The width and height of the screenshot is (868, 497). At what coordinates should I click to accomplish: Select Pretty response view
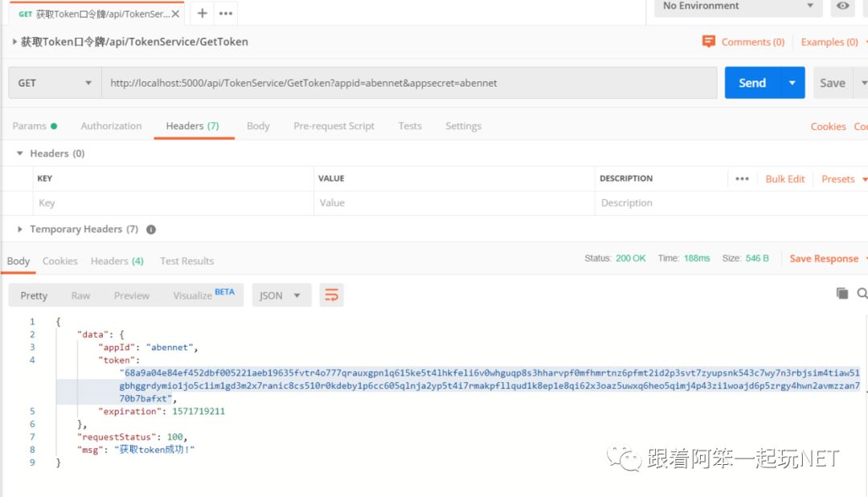click(x=34, y=295)
